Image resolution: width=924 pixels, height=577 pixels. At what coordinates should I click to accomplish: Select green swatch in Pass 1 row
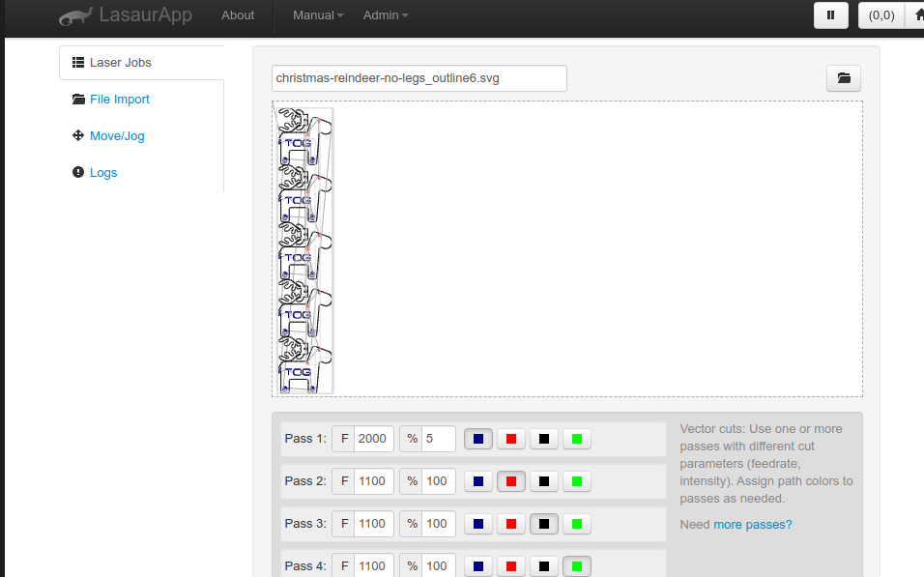click(577, 439)
